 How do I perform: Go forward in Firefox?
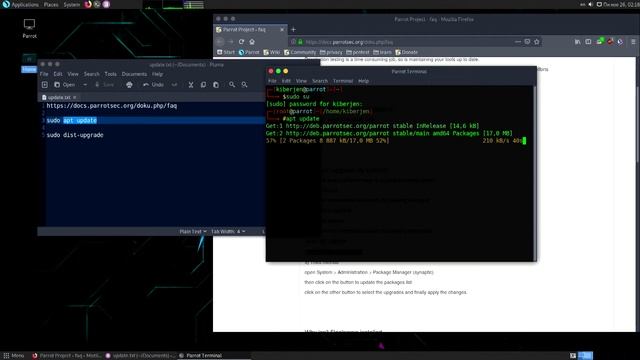click(x=231, y=42)
